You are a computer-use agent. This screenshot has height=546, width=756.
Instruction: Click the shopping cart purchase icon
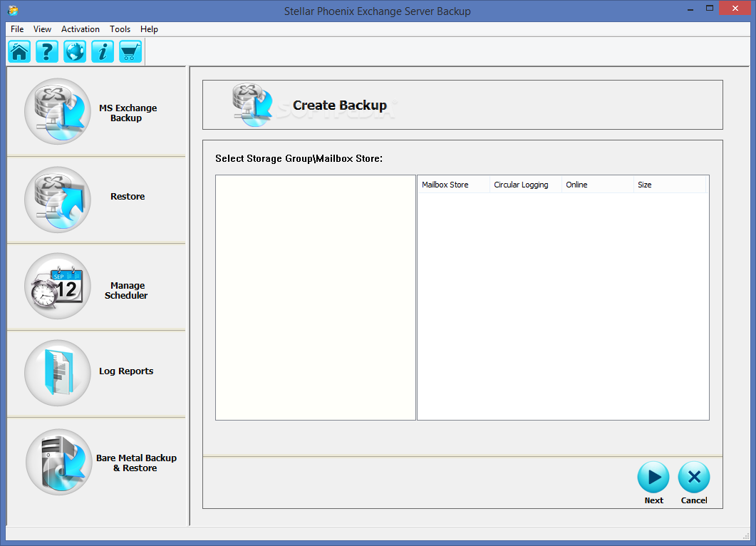[x=130, y=51]
